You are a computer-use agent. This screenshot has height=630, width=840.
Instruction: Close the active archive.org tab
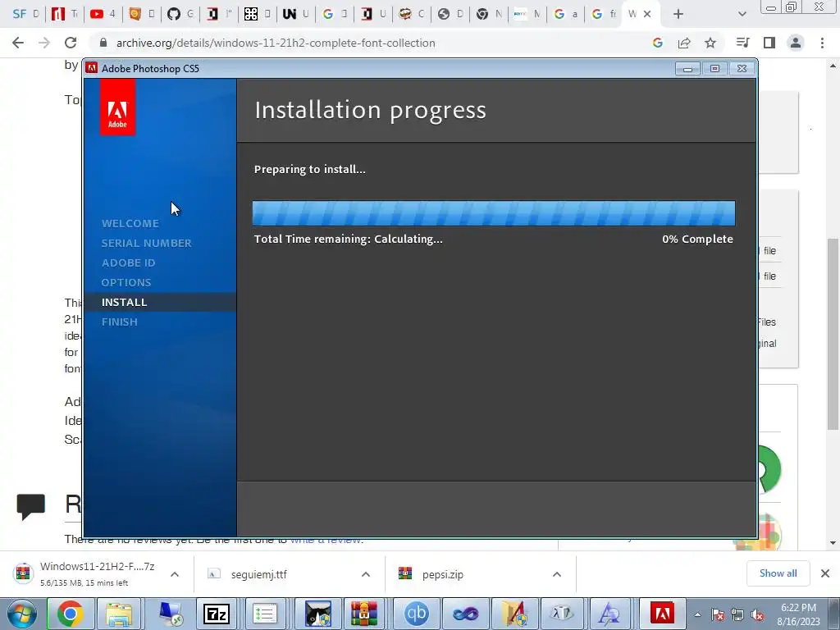pyautogui.click(x=647, y=14)
